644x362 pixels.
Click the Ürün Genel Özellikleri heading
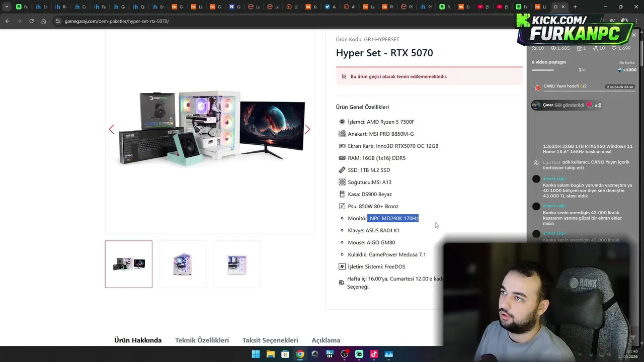coord(362,107)
